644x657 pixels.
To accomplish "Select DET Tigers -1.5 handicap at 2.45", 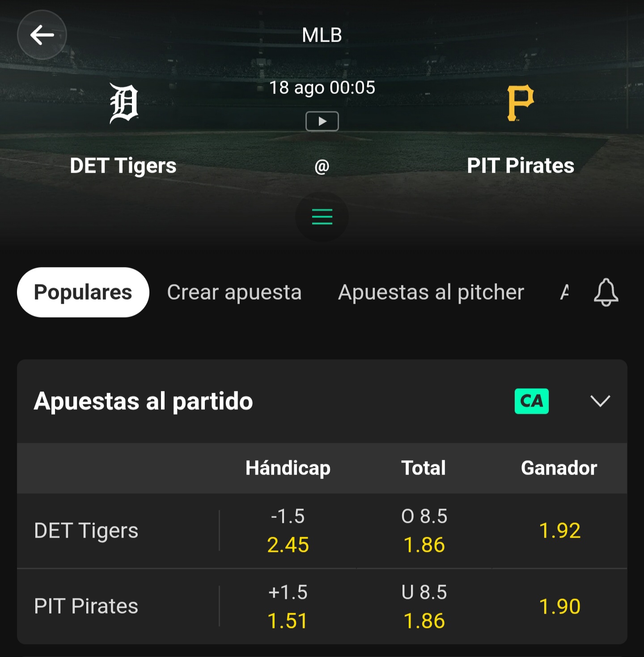I will coord(288,531).
